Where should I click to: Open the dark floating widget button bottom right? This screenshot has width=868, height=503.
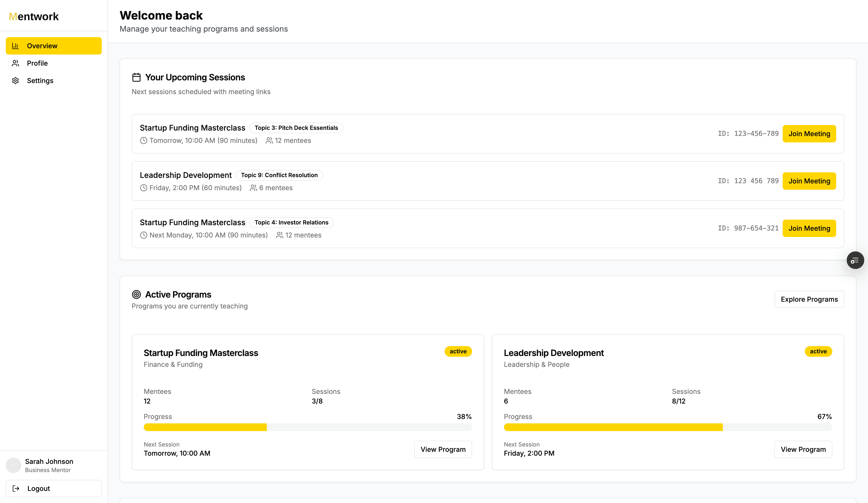(855, 260)
